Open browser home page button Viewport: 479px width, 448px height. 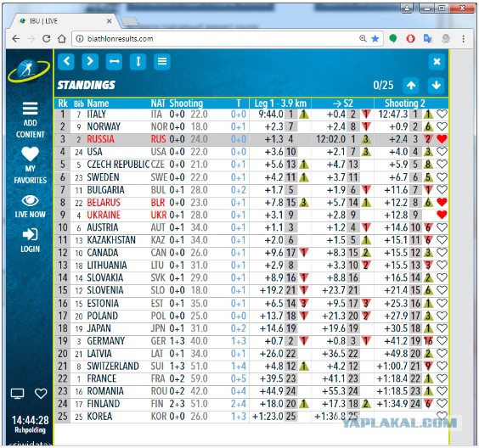click(x=62, y=39)
